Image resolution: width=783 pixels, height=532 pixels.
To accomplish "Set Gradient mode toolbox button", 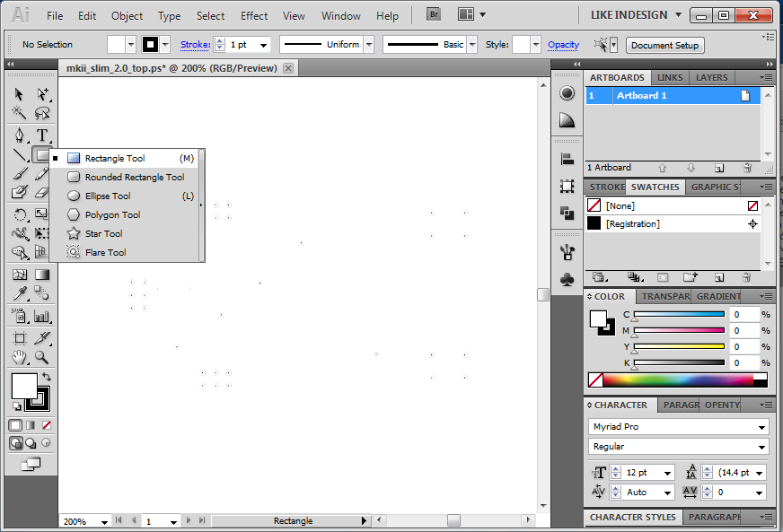I will [31, 425].
